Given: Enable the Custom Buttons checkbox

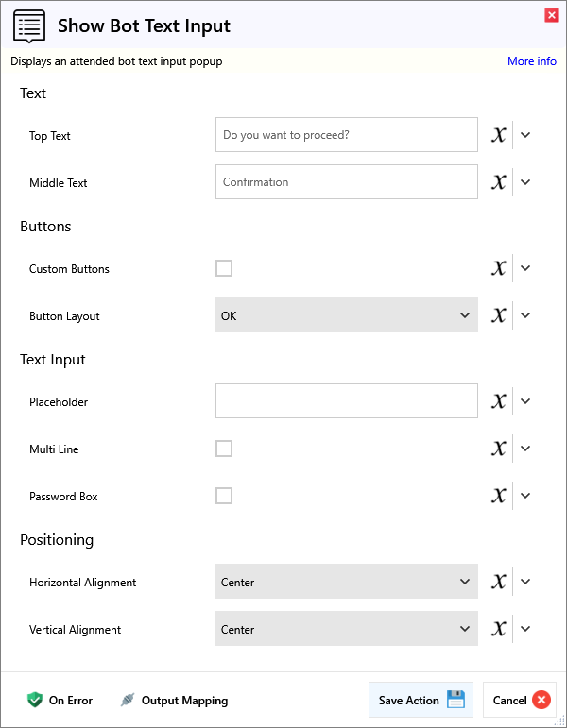Looking at the screenshot, I should tap(224, 268).
